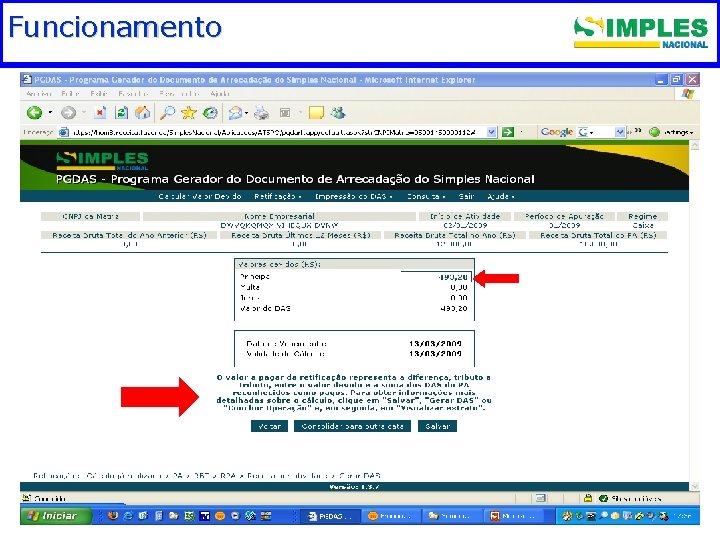This screenshot has height=540, width=720.
Task: Open Messenger icon in the toolbar
Action: coord(338,112)
